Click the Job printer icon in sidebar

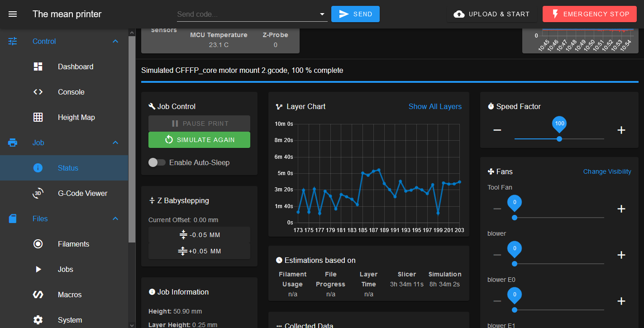pyautogui.click(x=13, y=143)
